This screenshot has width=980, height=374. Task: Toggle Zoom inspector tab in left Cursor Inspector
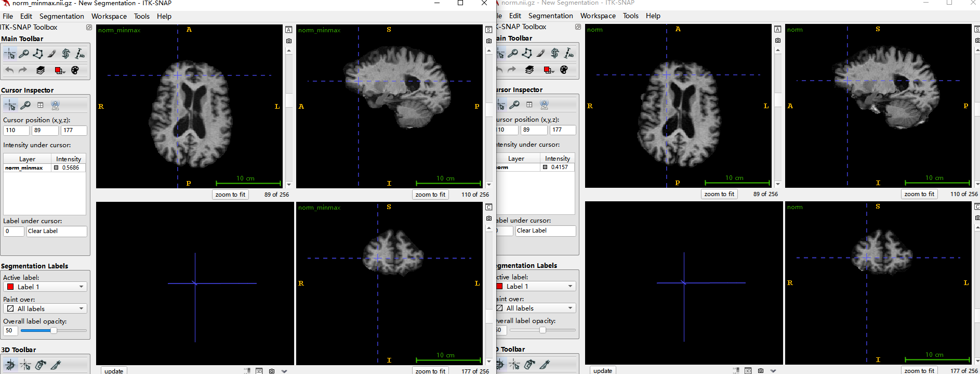tap(25, 105)
